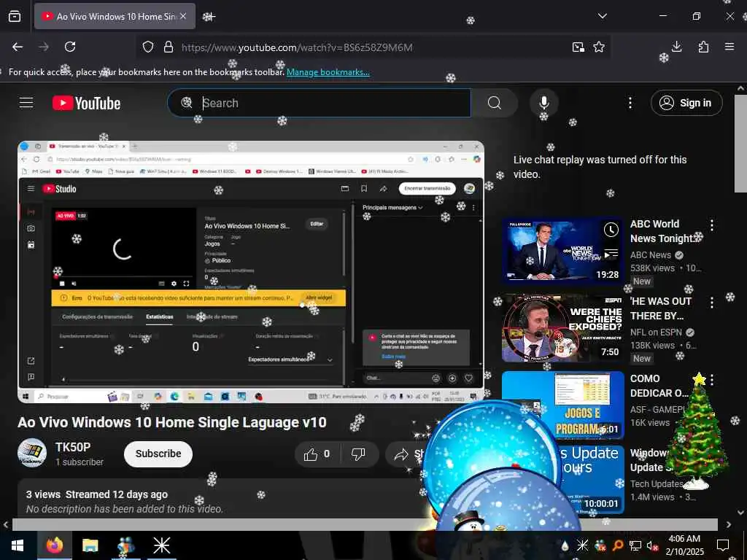Add ABC World News video to queue
The image size is (747, 560).
point(611,253)
